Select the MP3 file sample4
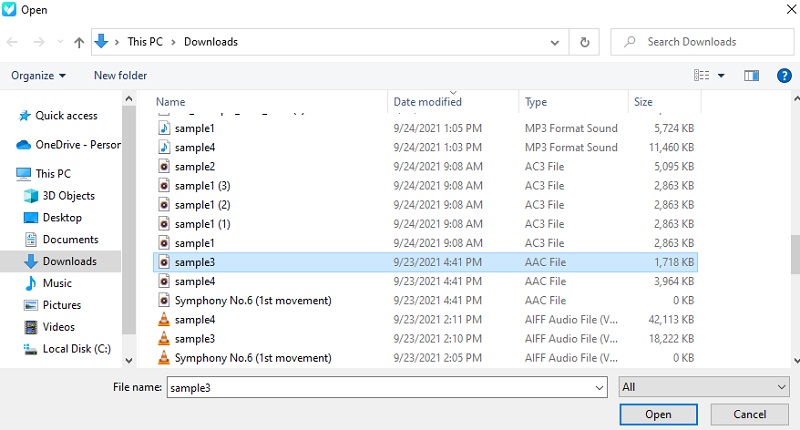Viewport: 800px width, 430px height. [195, 147]
